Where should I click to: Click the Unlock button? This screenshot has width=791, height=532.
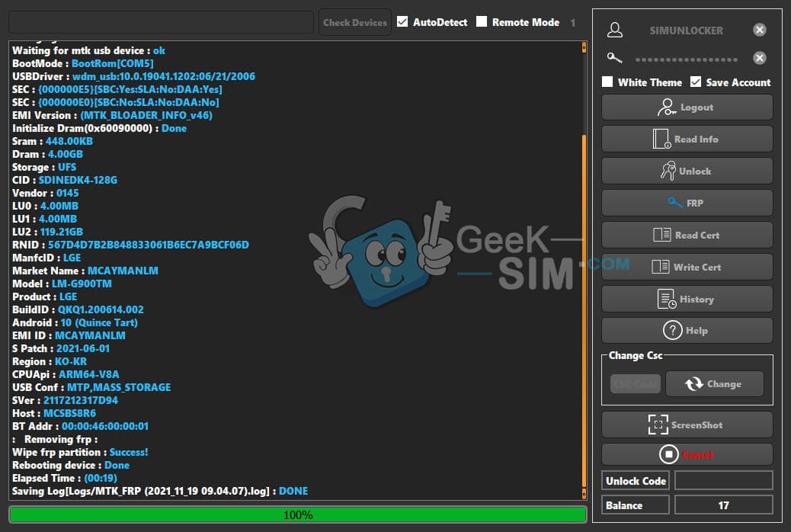point(687,171)
